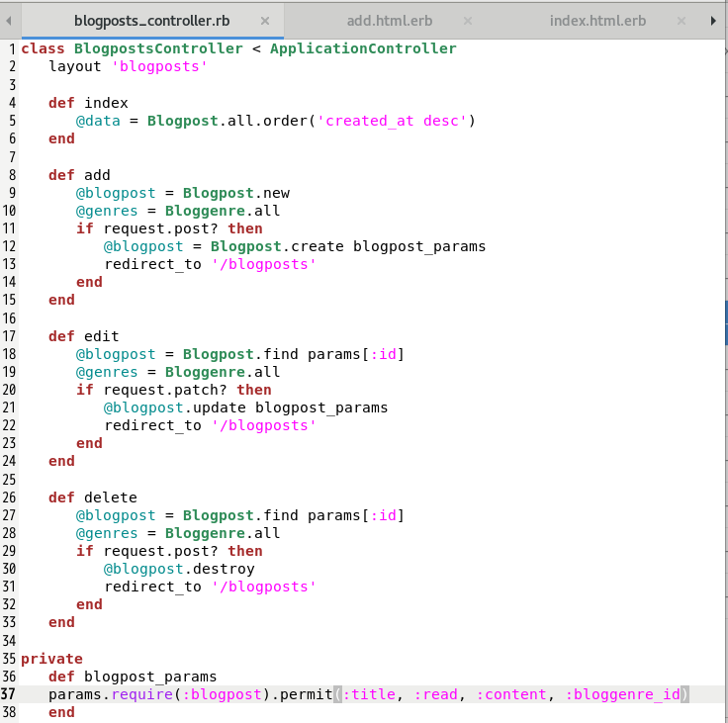The image size is (728, 723).
Task: Close the blogposts_controller.rb tab
Action: coord(265,21)
